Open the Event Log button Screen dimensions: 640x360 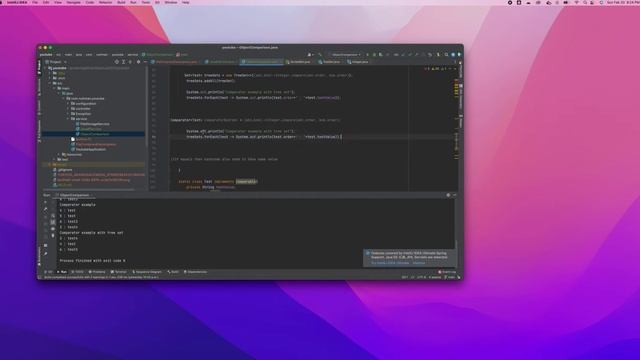(447, 272)
